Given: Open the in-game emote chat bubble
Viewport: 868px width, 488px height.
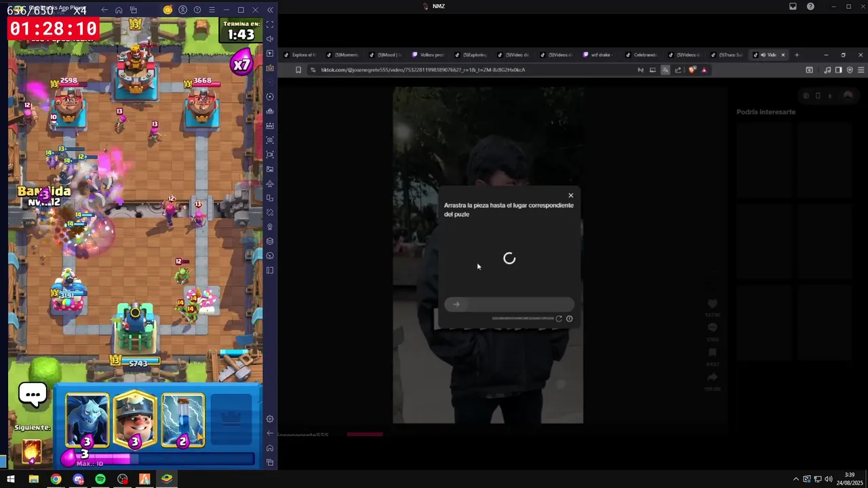Looking at the screenshot, I should click(x=33, y=394).
